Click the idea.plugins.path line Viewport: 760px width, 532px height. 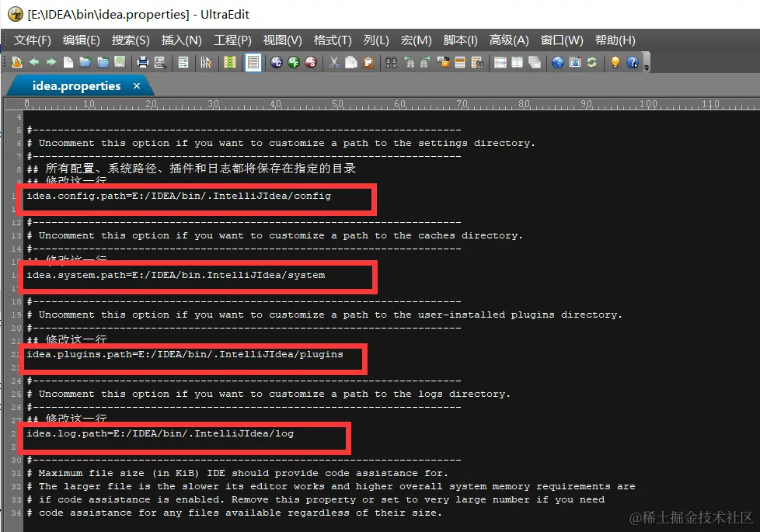185,354
